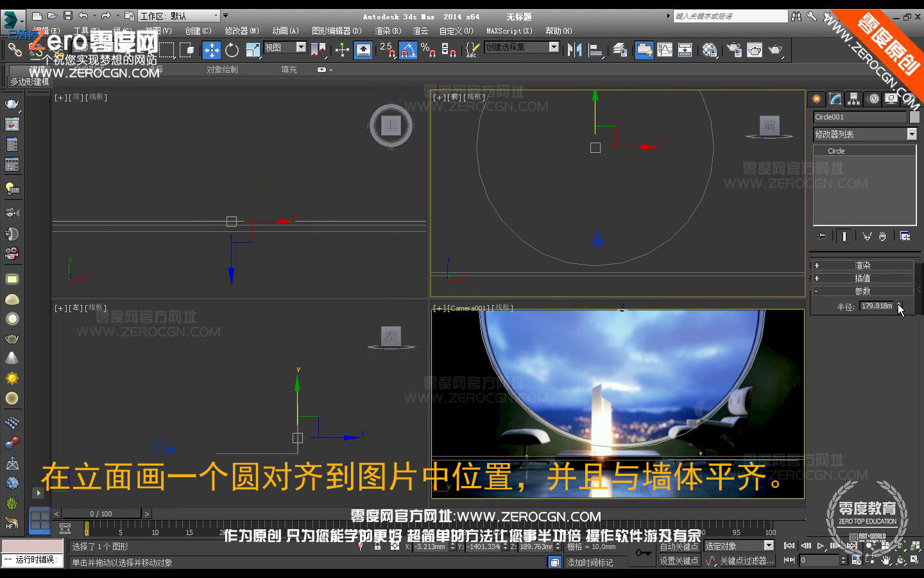Click the Set Key button 设置关键点
Screen dimensions: 924x578
pyautogui.click(x=679, y=561)
